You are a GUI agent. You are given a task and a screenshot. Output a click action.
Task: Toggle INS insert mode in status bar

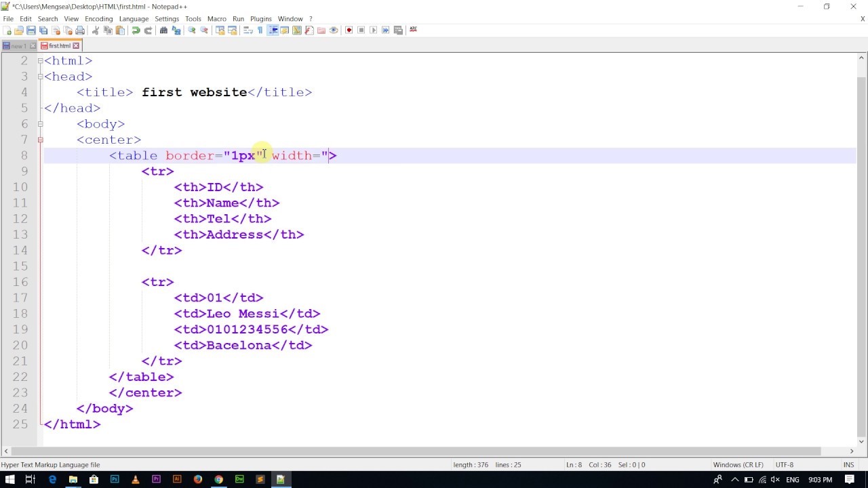coord(848,465)
